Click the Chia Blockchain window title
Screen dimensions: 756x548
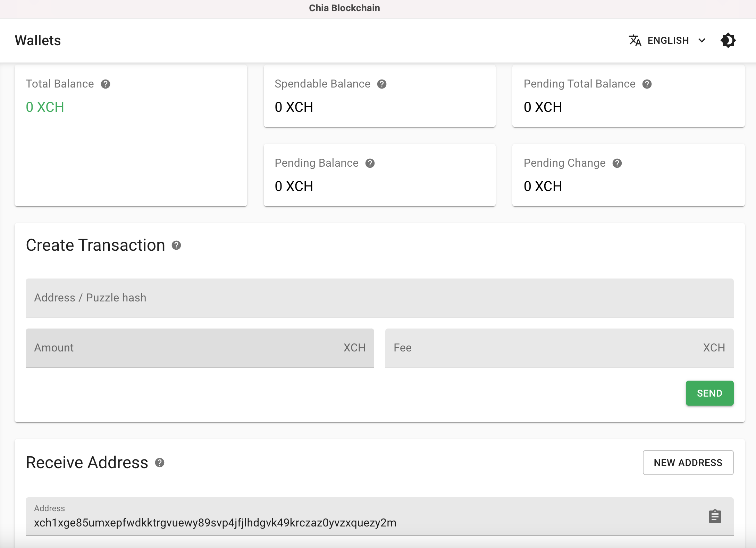pyautogui.click(x=344, y=8)
